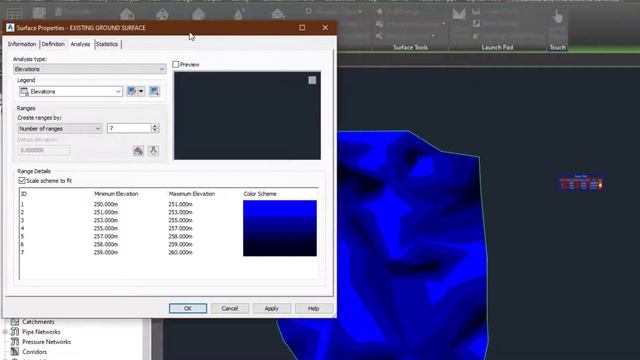Click maximum elevation 258.000m in row 5
Image resolution: width=640 pixels, height=360 pixels.
click(180, 236)
